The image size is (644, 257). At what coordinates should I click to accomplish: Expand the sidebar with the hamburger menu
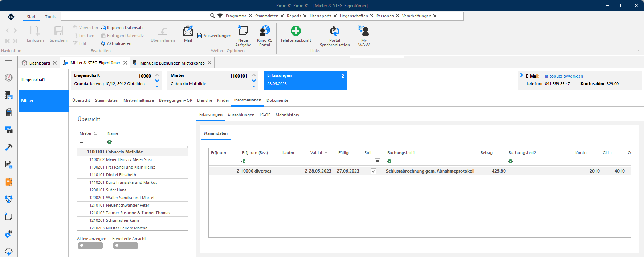[x=9, y=62]
